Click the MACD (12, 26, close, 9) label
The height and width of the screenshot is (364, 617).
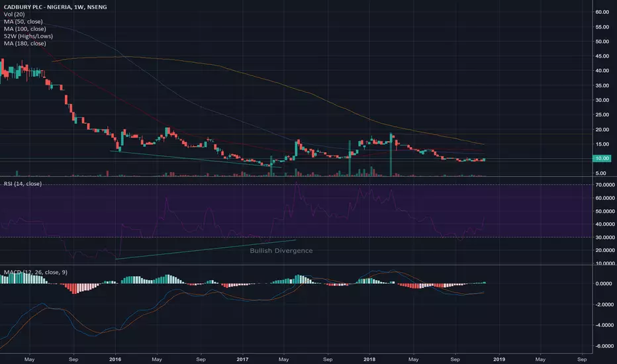click(35, 272)
